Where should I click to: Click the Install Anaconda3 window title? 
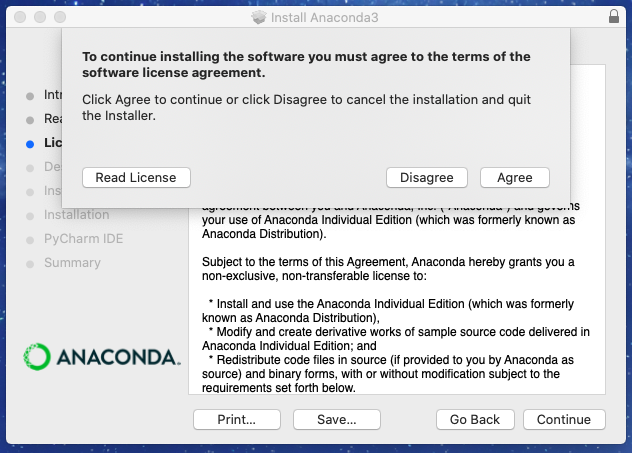point(324,17)
